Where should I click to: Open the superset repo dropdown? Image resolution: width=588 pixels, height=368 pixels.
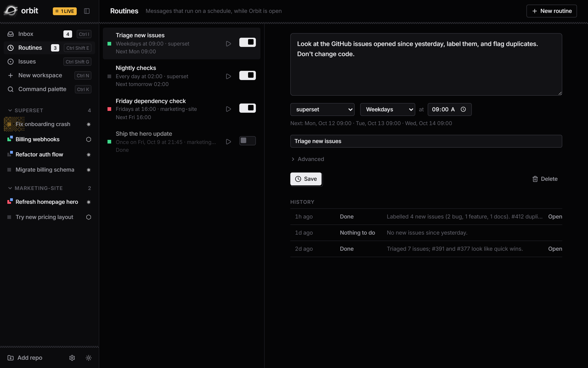coord(322,109)
